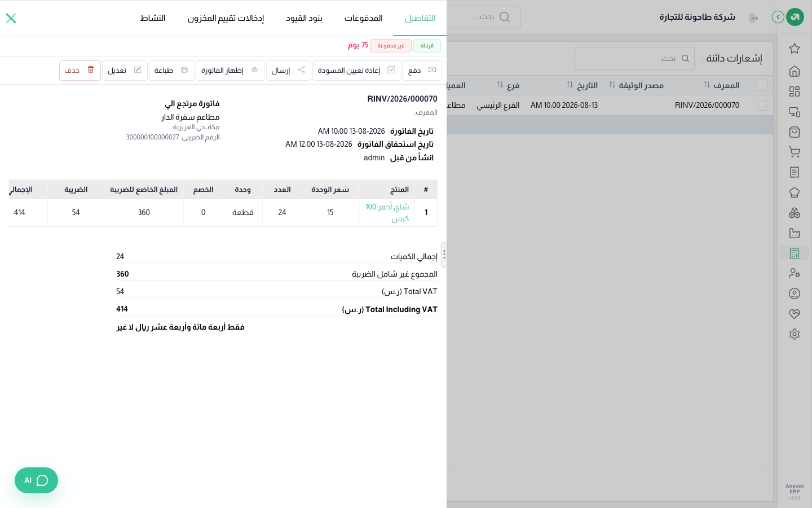
Task: Open the user with gear icon in sidebar
Action: (795, 273)
